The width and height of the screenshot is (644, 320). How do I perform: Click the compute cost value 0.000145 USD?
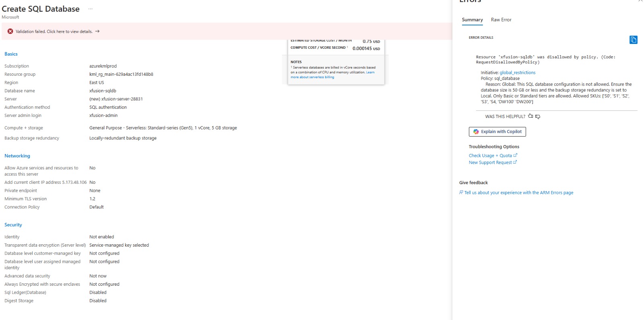(366, 48)
